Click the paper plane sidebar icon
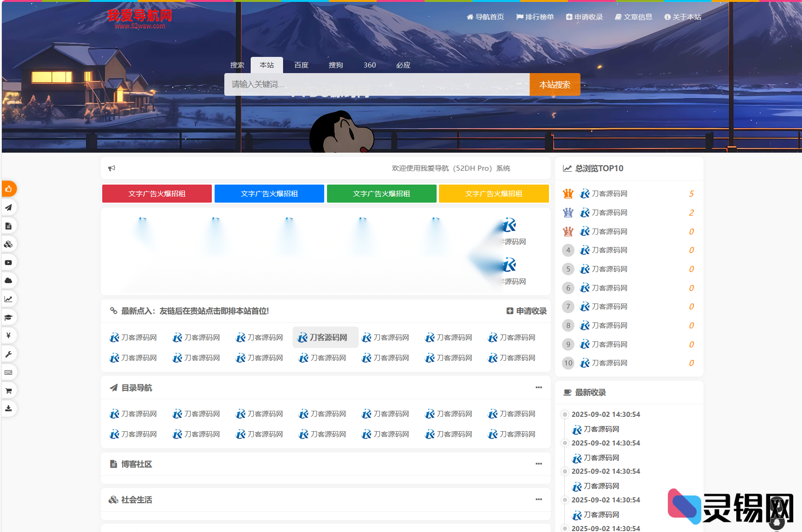This screenshot has width=802, height=532. point(8,207)
